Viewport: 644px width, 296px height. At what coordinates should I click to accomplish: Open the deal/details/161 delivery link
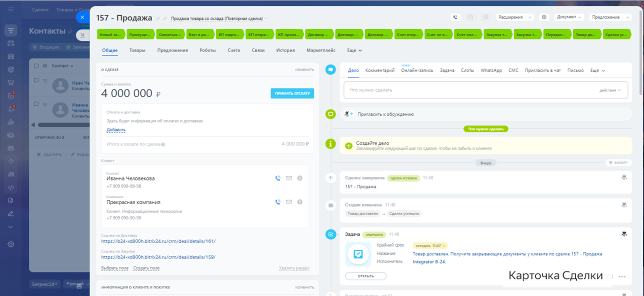click(158, 241)
